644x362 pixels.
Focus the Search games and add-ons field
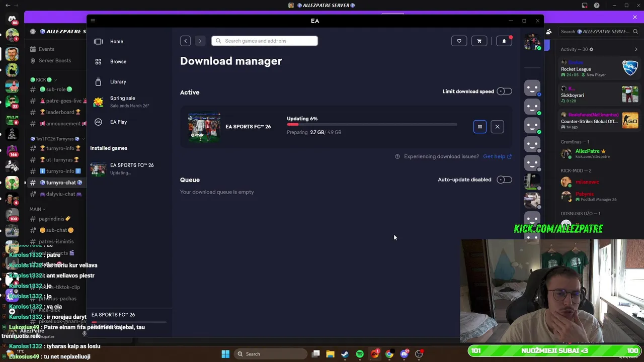coord(265,41)
